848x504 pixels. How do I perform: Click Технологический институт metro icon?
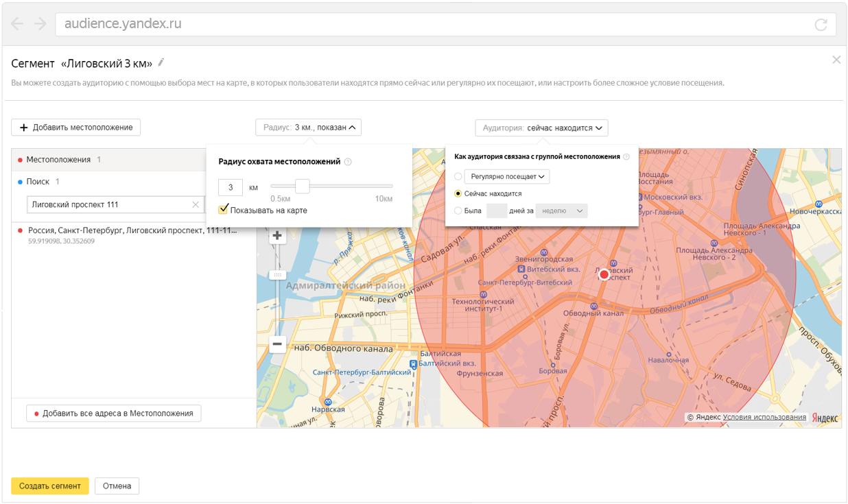(x=485, y=293)
